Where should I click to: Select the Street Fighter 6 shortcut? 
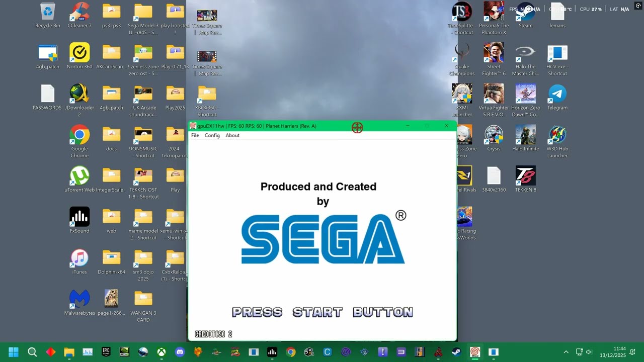(494, 59)
